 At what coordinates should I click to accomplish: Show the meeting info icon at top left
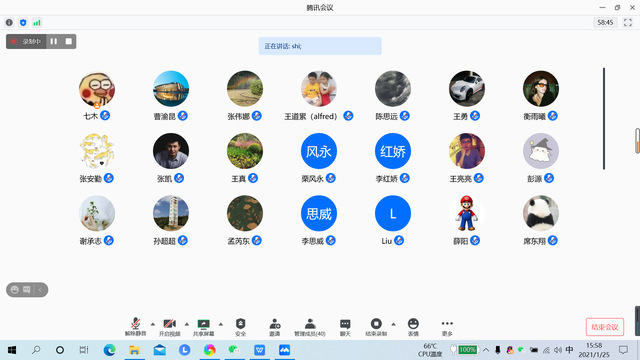(9, 22)
